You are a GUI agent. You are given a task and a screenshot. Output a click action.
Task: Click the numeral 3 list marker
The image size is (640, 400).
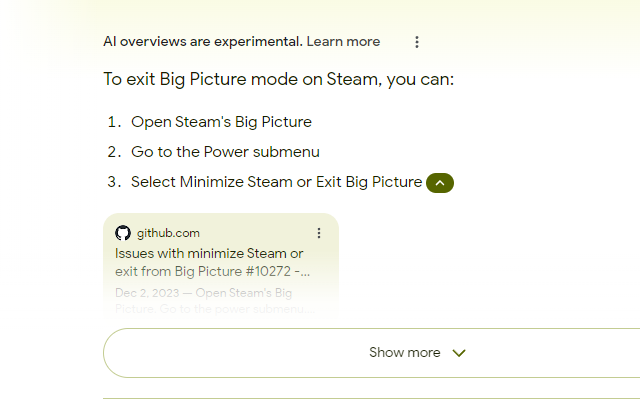tap(114, 182)
